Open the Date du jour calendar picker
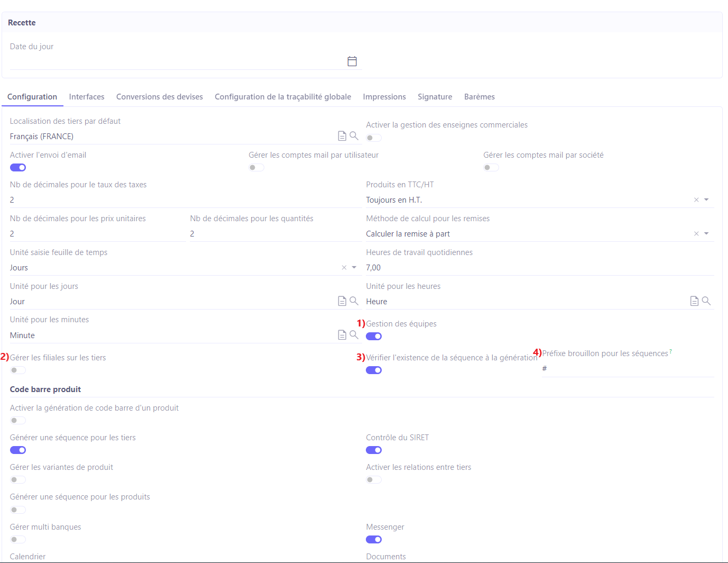This screenshot has width=728, height=563. pyautogui.click(x=352, y=61)
